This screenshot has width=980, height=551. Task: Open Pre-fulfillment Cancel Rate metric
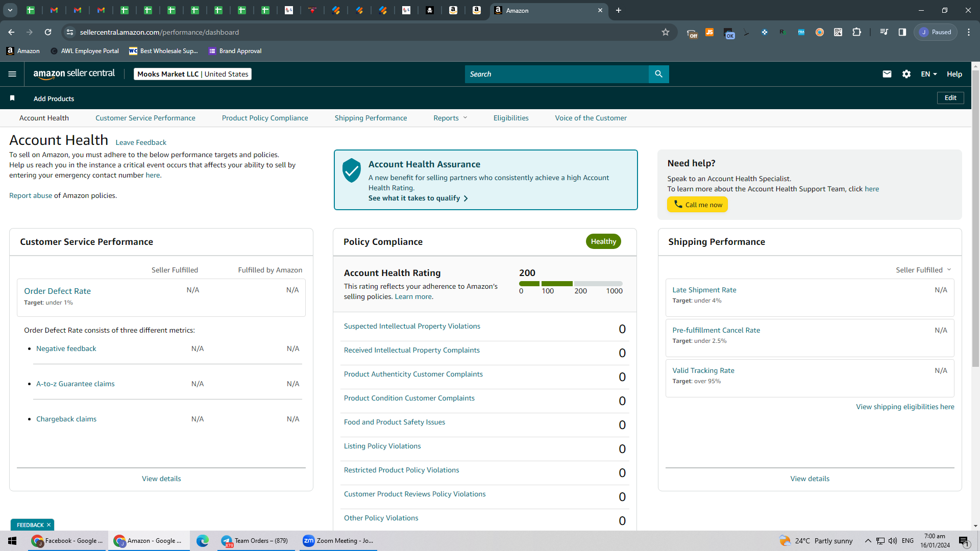coord(716,330)
